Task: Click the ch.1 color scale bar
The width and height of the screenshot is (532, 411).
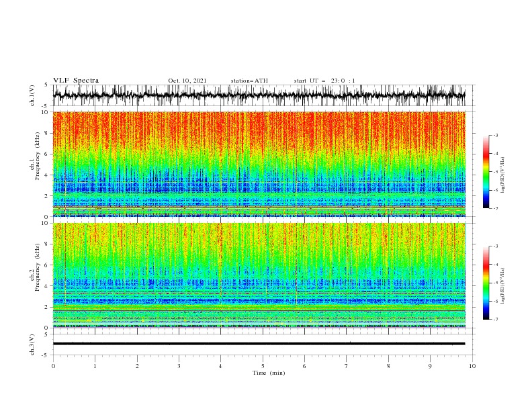Action: click(x=486, y=172)
